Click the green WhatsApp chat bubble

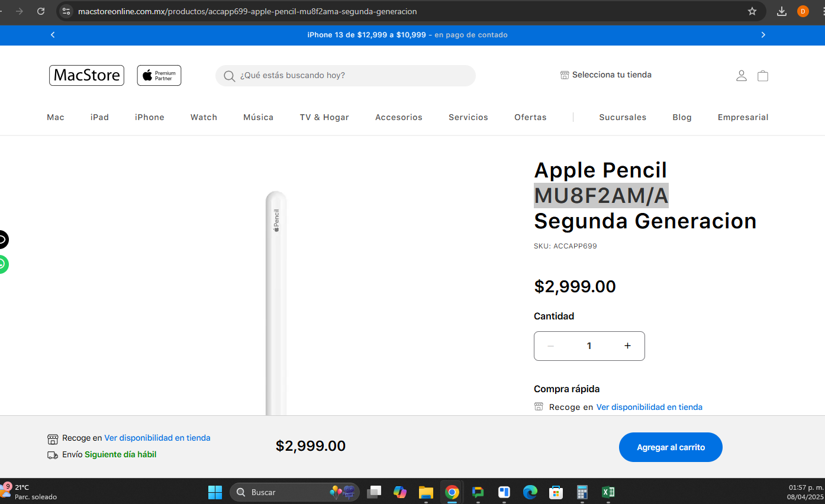tap(3, 264)
